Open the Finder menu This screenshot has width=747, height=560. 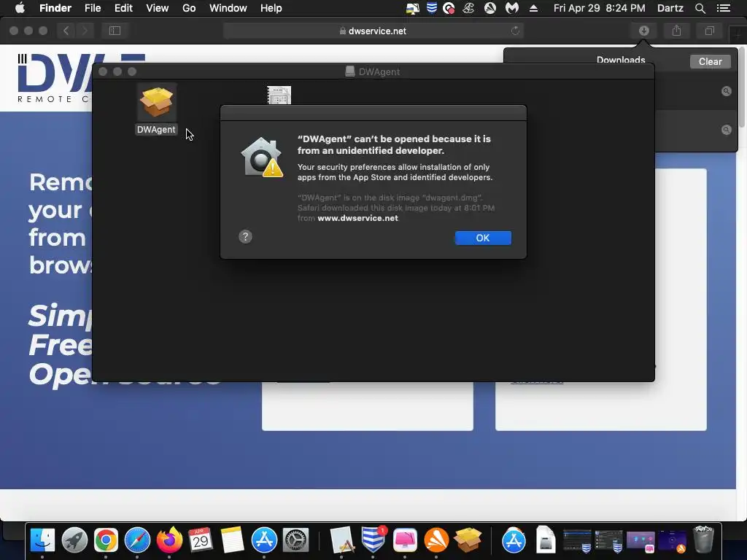click(x=55, y=8)
